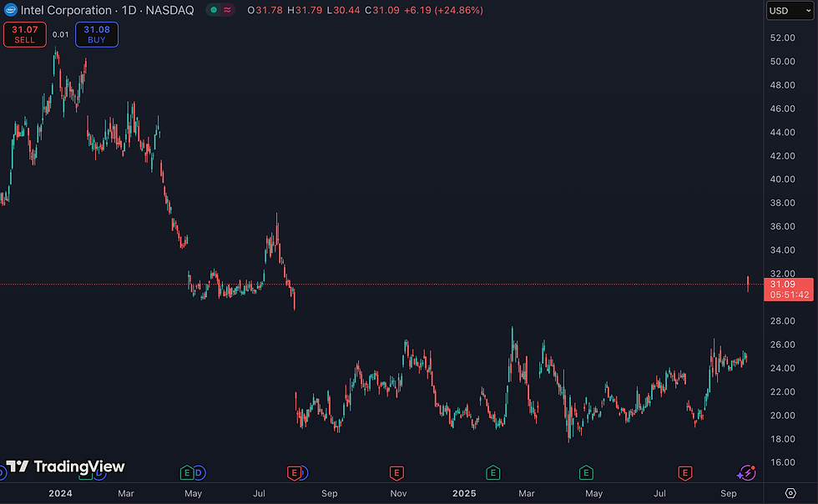The width and height of the screenshot is (818, 504).
Task: Click the 52.00 price axis label
Action: click(x=783, y=38)
